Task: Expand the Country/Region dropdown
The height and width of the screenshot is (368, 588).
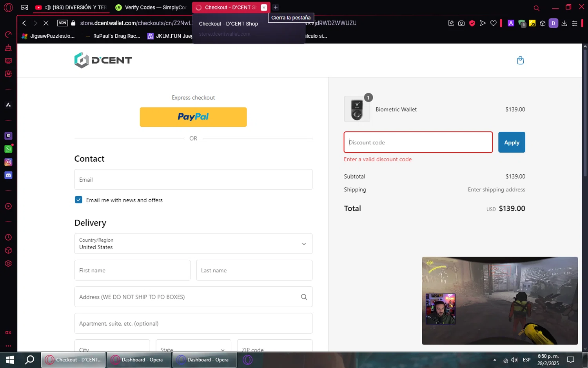Action: click(x=193, y=244)
